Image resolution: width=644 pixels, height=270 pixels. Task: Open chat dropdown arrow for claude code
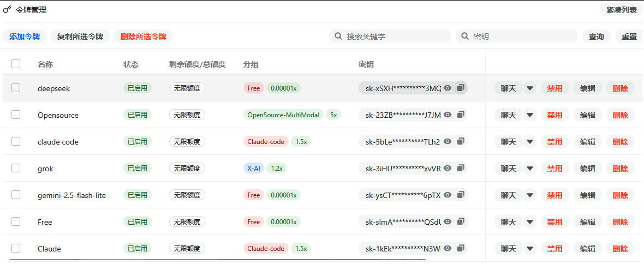[x=530, y=142]
